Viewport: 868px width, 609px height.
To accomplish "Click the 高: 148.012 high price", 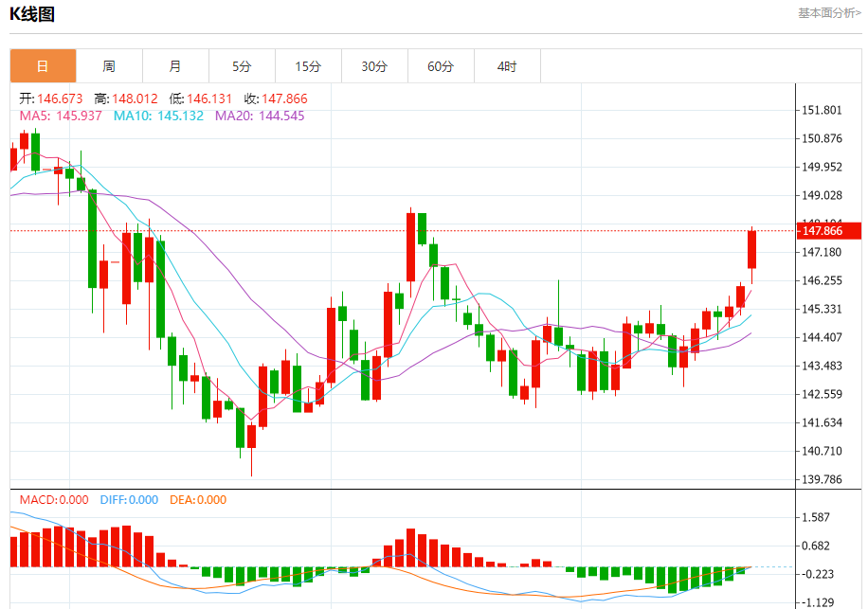I will tap(126, 99).
